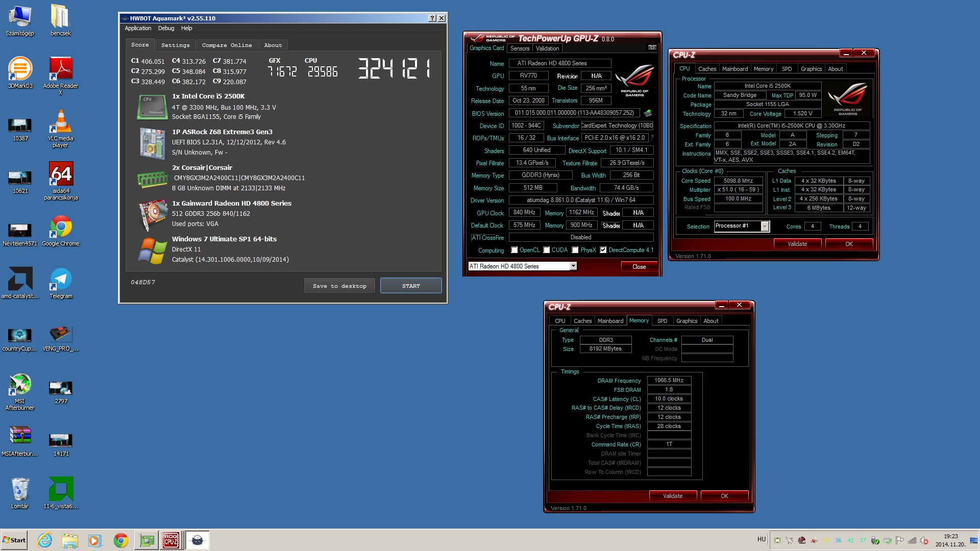This screenshot has width=980, height=551.
Task: Click the START button in Aquamark
Action: (x=411, y=286)
